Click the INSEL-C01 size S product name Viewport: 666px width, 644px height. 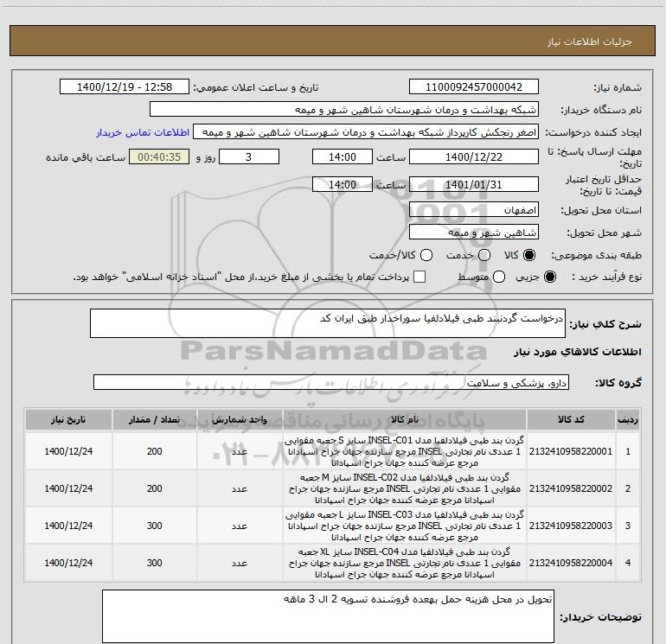click(x=405, y=451)
